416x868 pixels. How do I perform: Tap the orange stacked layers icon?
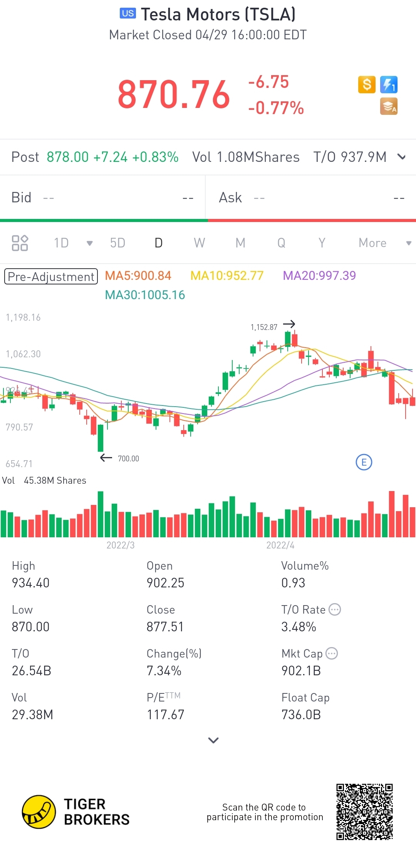click(389, 106)
